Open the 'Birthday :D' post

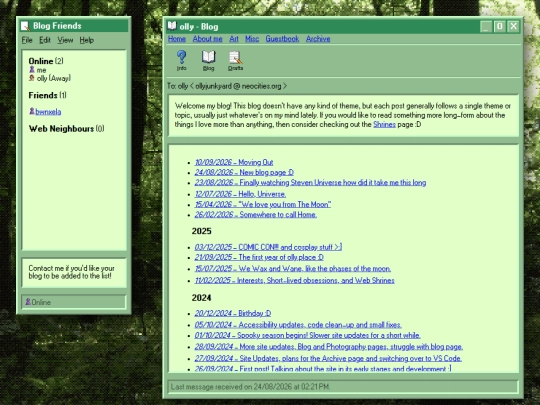pyautogui.click(x=233, y=313)
